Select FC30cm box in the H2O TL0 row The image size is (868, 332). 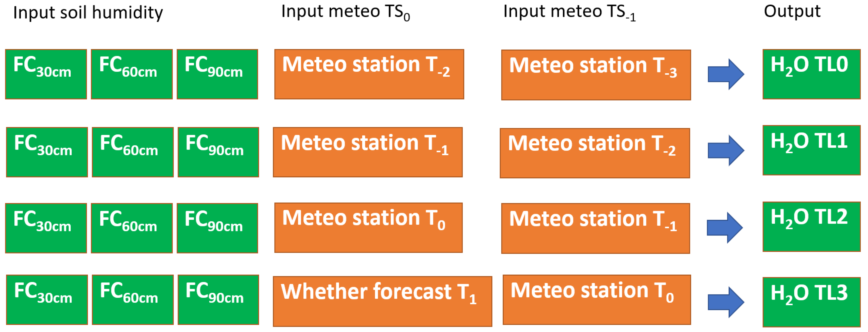(46, 74)
